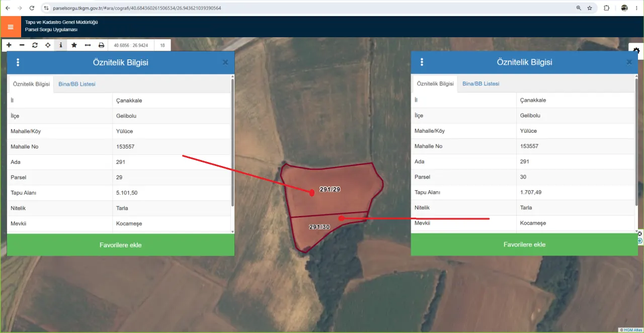644x333 pixels.
Task: Open the orange hamburger menu
Action: click(11, 27)
